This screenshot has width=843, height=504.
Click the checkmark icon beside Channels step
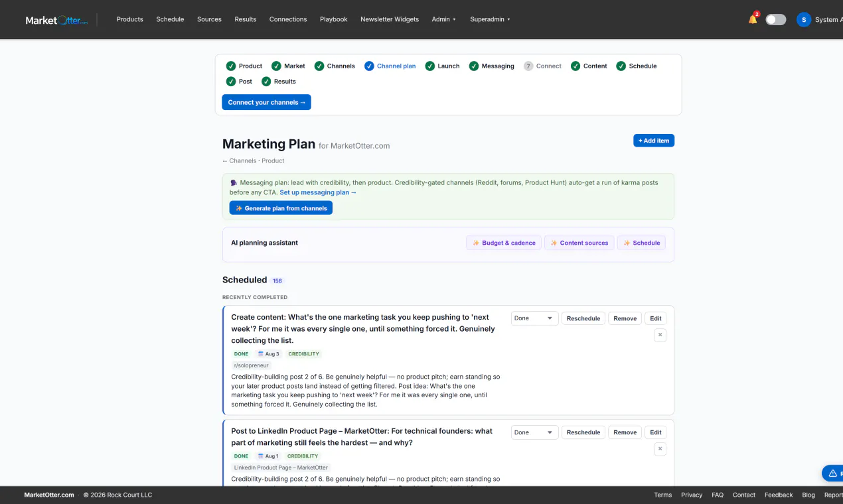click(x=319, y=66)
